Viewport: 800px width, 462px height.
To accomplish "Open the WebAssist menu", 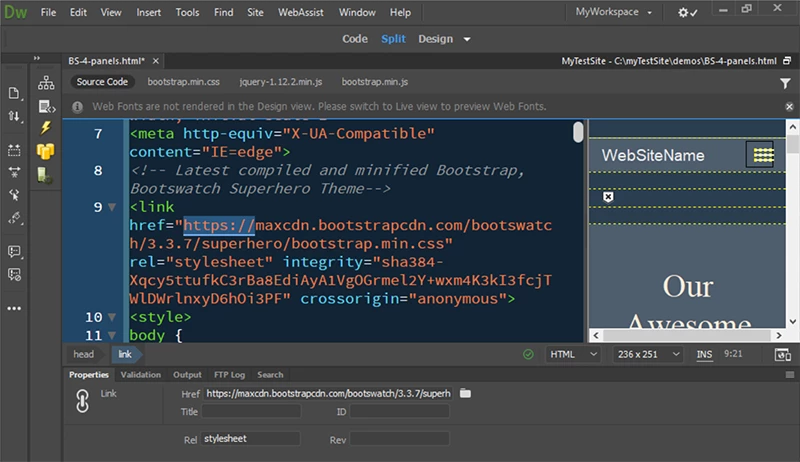I will click(x=301, y=12).
